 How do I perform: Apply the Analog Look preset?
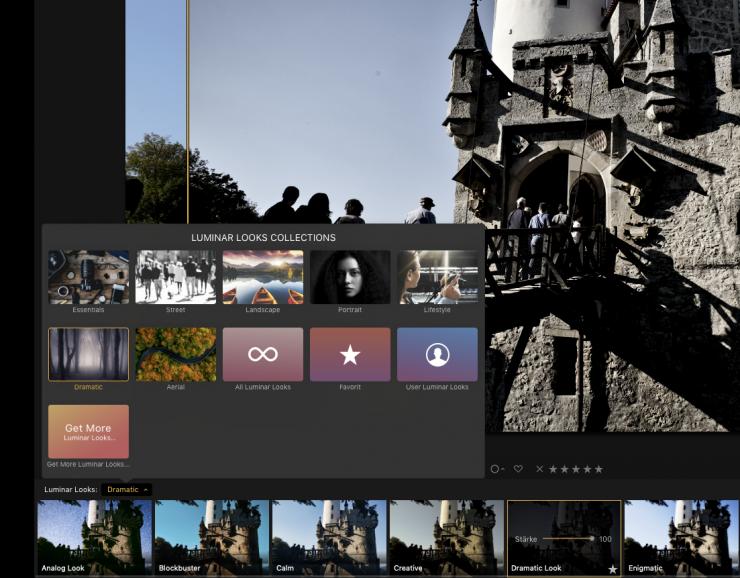[x=95, y=537]
